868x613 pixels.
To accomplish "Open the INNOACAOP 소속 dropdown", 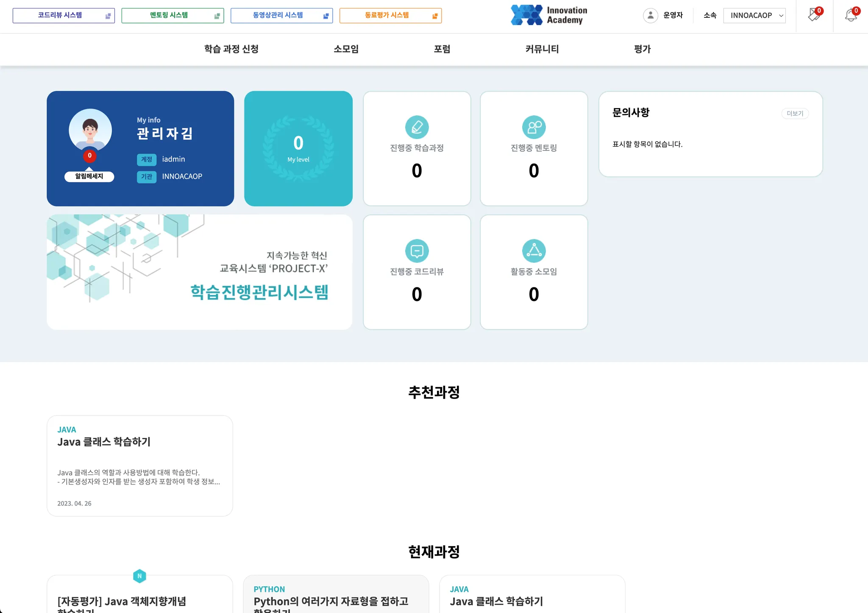I will (x=754, y=16).
